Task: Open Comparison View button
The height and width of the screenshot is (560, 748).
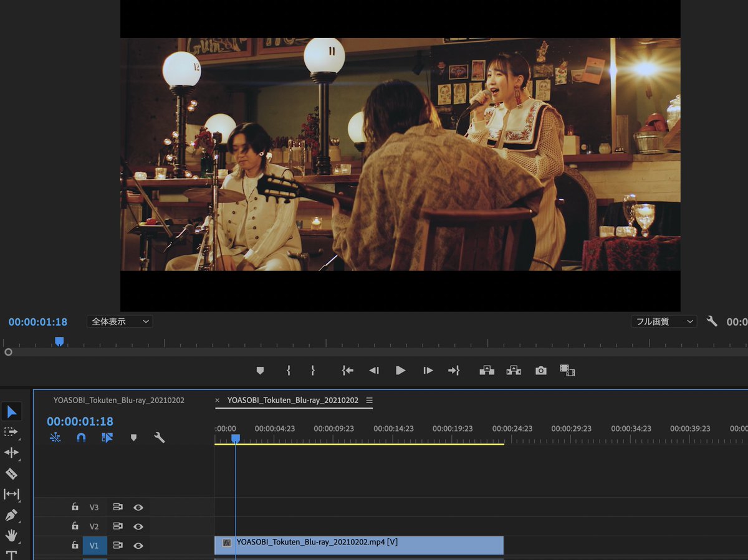Action: pyautogui.click(x=567, y=371)
